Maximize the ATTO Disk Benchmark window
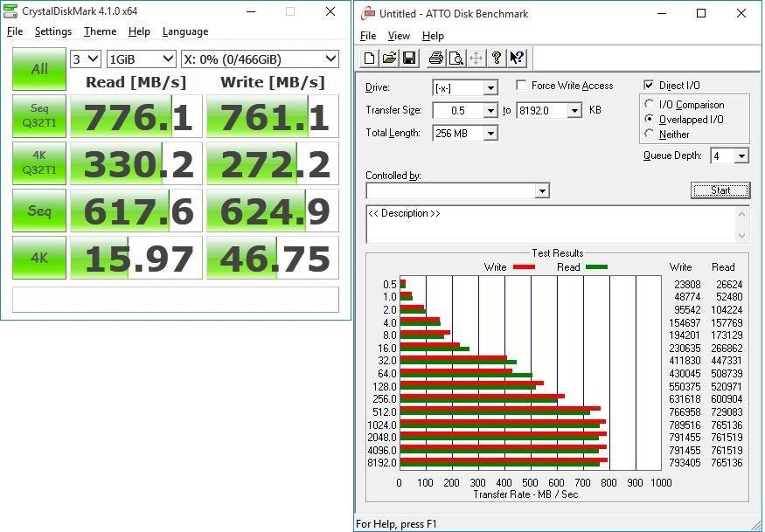Screen dimensions: 765x532 [x=701, y=13]
